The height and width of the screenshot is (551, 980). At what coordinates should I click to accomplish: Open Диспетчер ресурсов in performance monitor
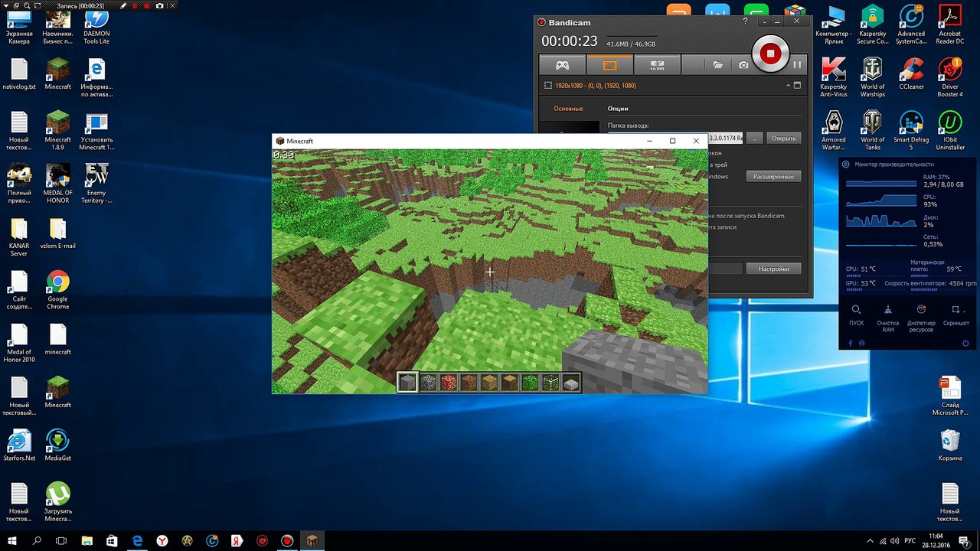921,318
